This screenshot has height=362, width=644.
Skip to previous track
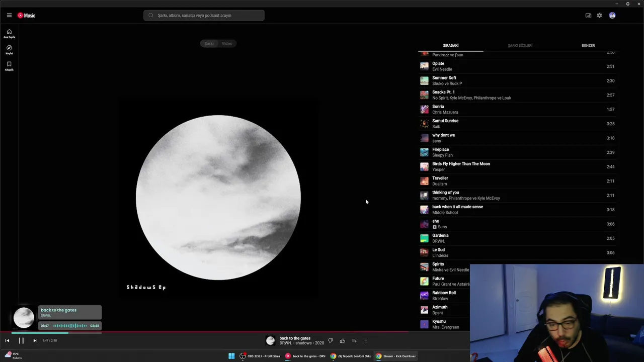pos(7,340)
